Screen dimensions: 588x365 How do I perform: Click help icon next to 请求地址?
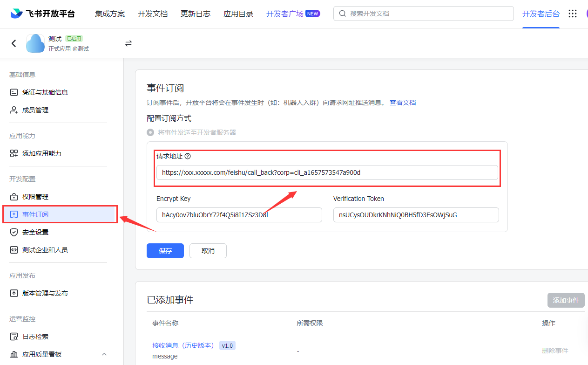[188, 157]
